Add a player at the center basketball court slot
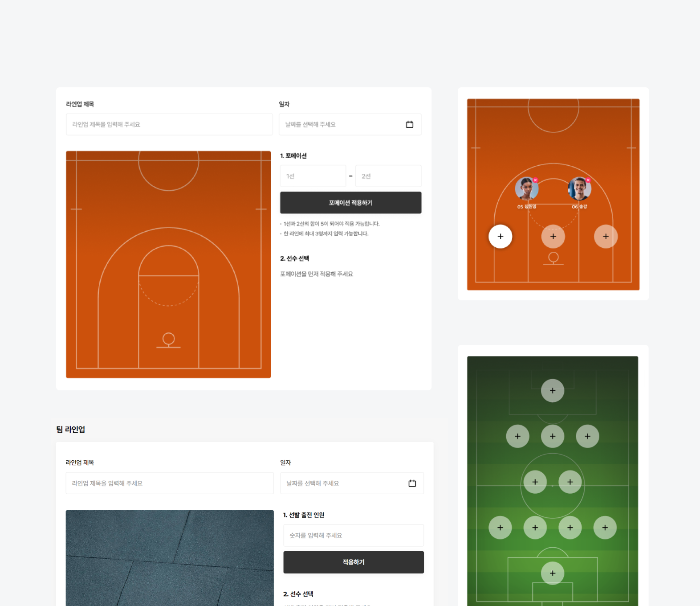The image size is (700, 606). click(x=553, y=237)
